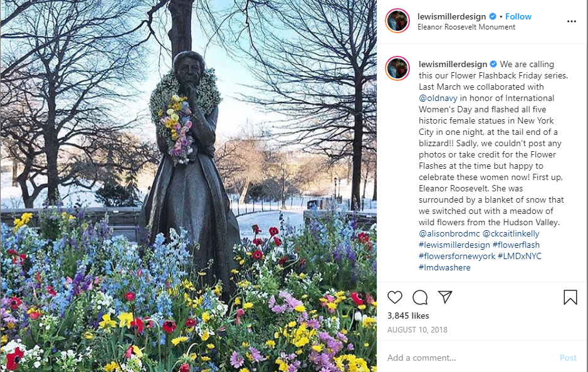
Task: Open the Eleanor Roosevelt Monument location
Action: click(x=466, y=27)
